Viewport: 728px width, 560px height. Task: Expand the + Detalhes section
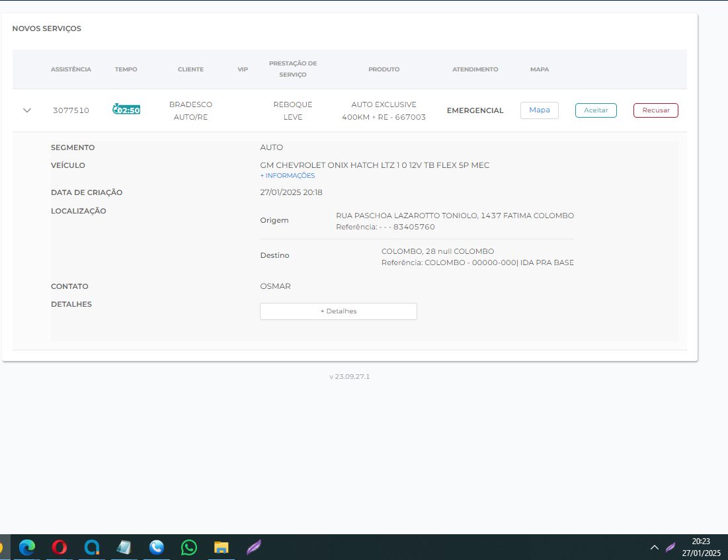[338, 311]
